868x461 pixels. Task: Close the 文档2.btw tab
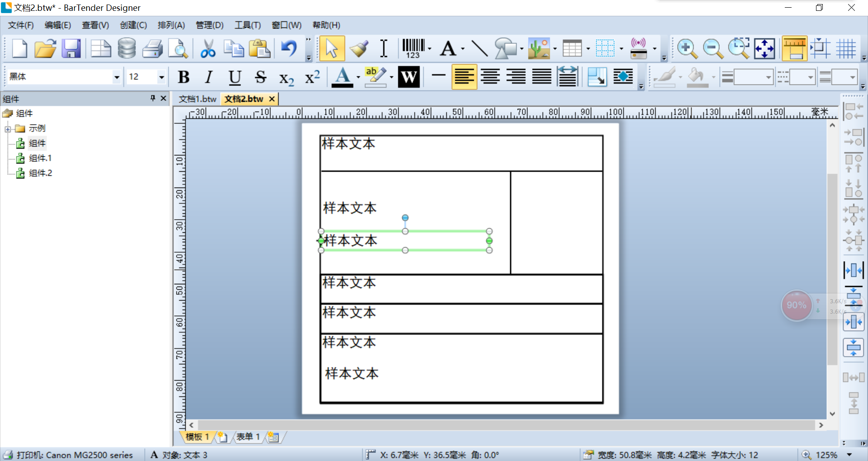[272, 99]
